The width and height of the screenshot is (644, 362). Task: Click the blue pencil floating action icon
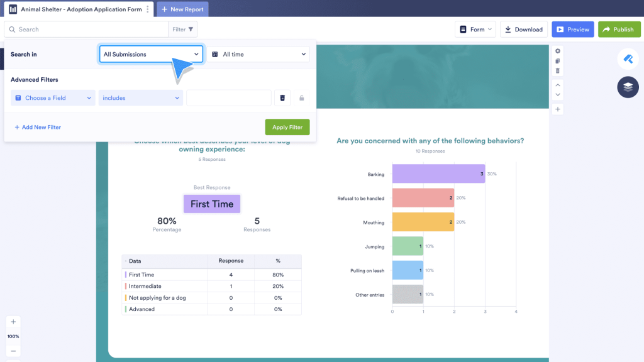pyautogui.click(x=628, y=58)
